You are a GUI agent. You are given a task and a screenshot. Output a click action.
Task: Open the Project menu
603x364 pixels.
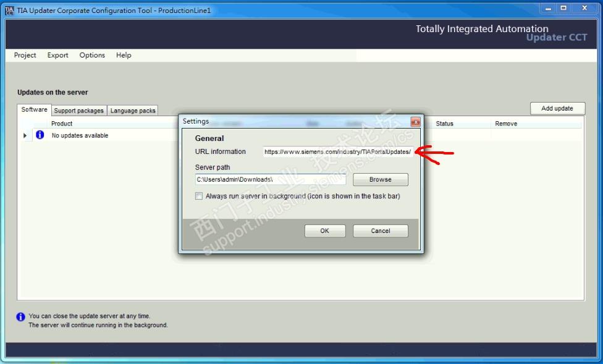point(25,55)
